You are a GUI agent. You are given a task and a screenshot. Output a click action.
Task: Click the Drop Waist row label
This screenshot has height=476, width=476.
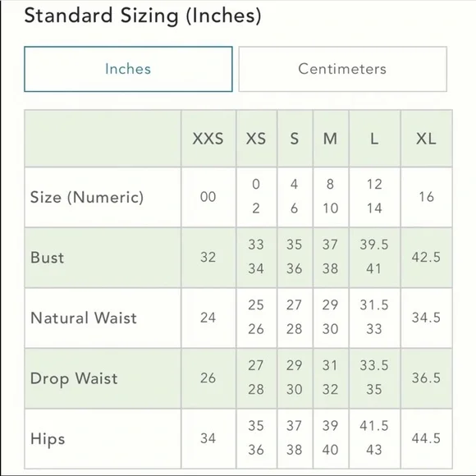click(x=74, y=379)
